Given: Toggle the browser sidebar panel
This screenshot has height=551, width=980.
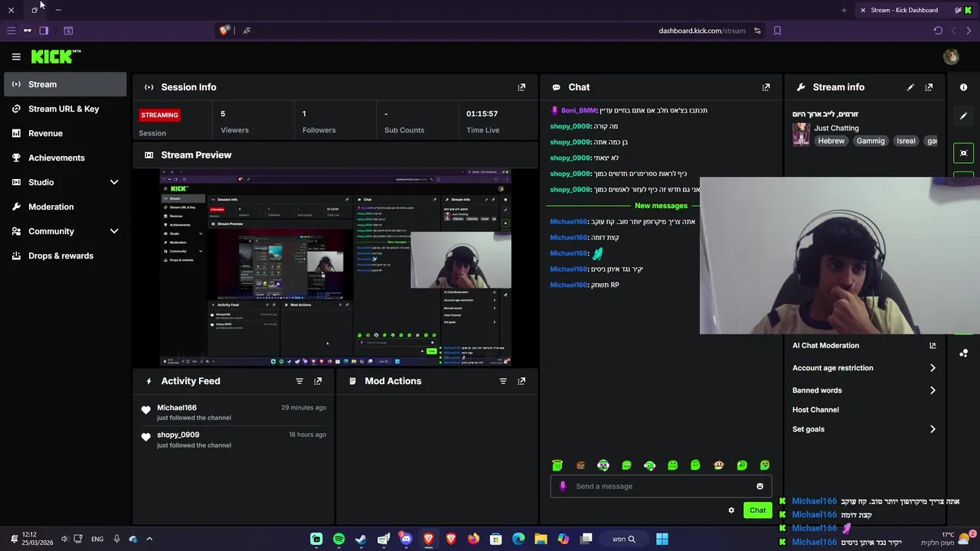Looking at the screenshot, I should pyautogui.click(x=44, y=31).
